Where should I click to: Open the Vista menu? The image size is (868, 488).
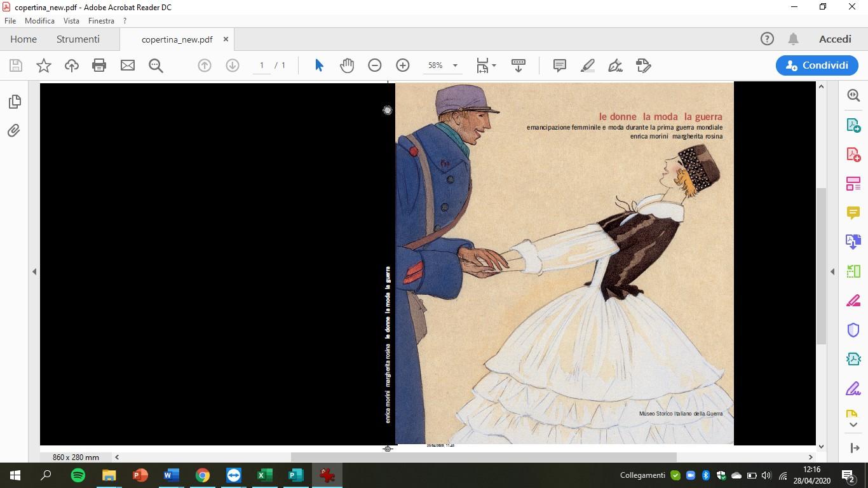coord(71,21)
